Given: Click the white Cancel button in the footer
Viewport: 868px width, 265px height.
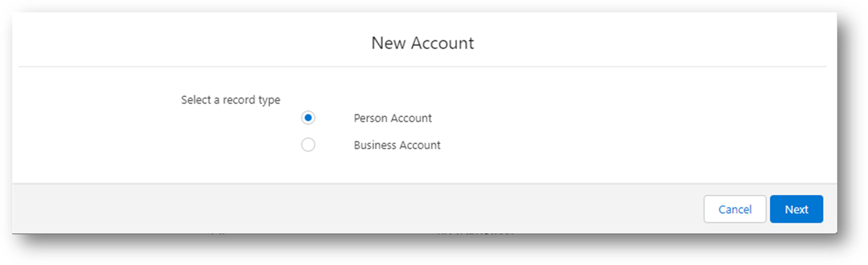Looking at the screenshot, I should 735,209.
